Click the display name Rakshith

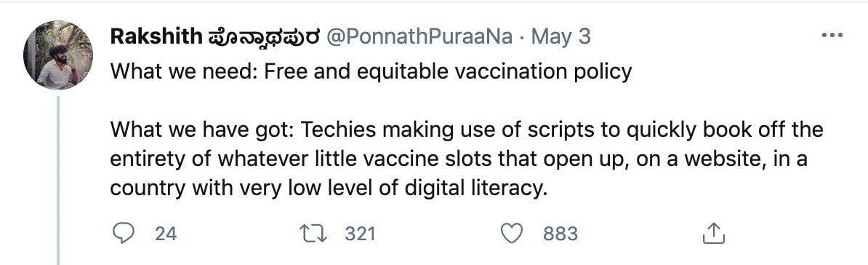pos(156,36)
